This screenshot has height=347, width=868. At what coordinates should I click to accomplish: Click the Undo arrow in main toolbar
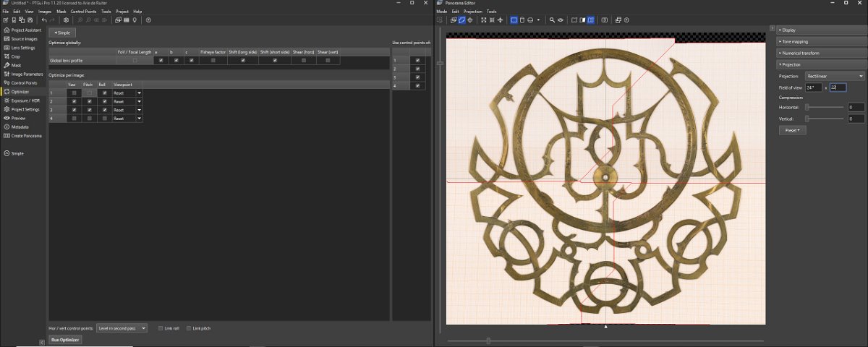[x=44, y=20]
